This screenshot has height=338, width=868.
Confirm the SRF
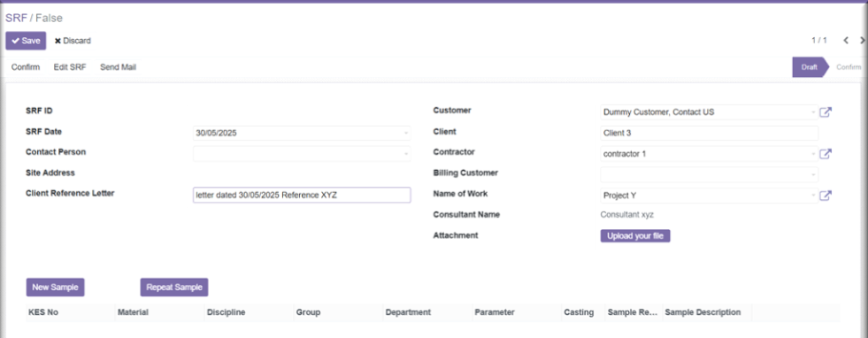coord(26,67)
